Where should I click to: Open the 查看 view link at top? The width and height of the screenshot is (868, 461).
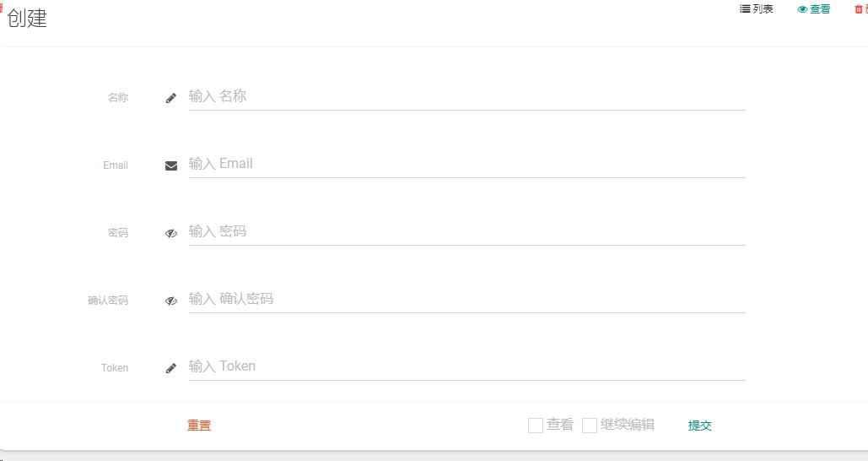pyautogui.click(x=814, y=9)
